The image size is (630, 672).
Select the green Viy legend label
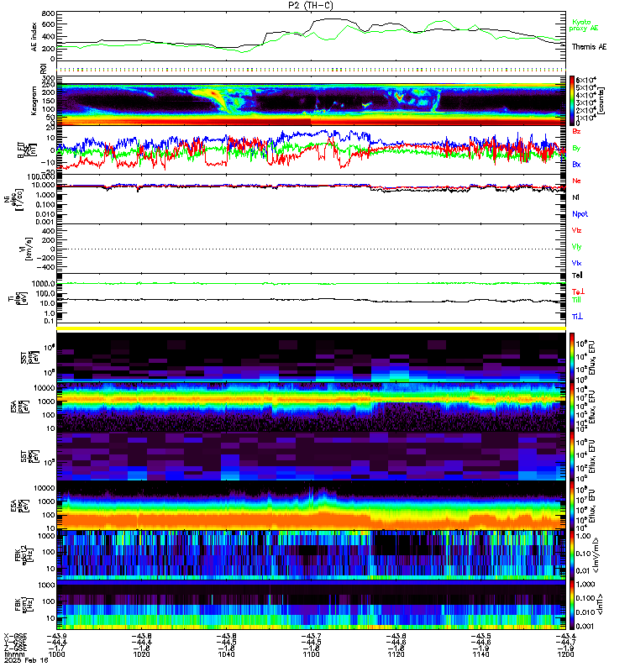point(576,247)
